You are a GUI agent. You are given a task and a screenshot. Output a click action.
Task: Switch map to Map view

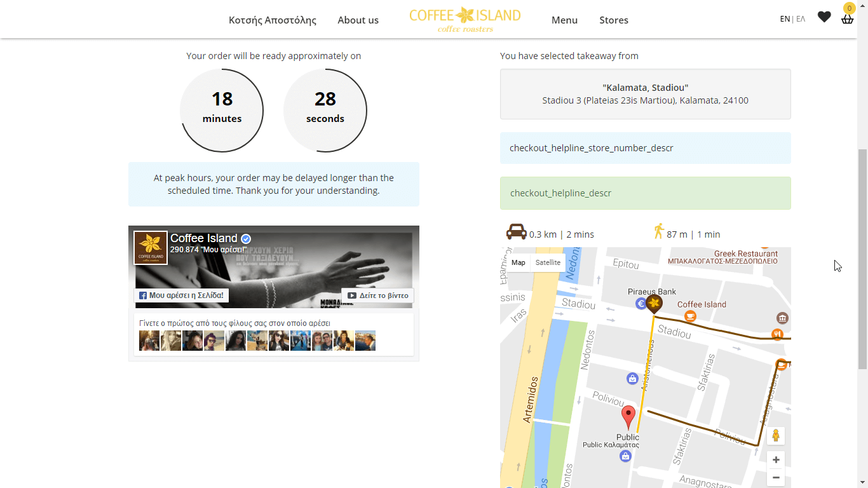pyautogui.click(x=519, y=262)
